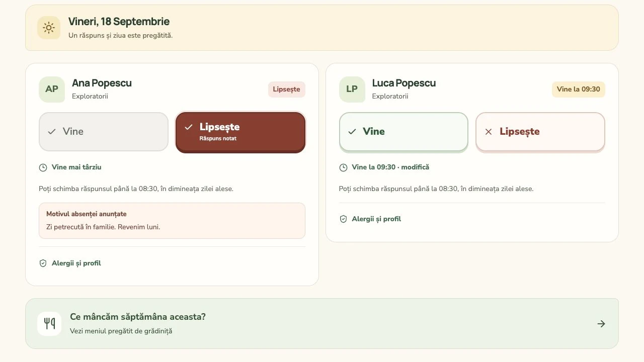Image resolution: width=644 pixels, height=362 pixels.
Task: Click the LP avatar for Luca Popescu
Action: [x=352, y=89]
